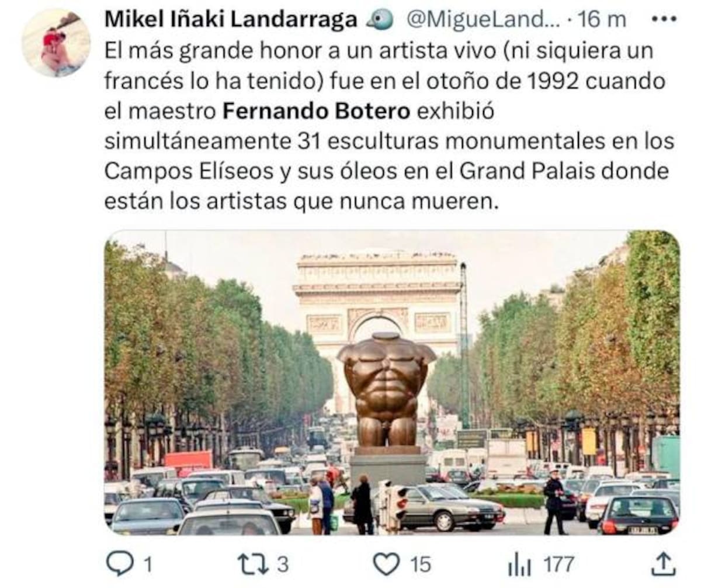Enlarge the Champs-Élysées photo attachment

pyautogui.click(x=391, y=383)
